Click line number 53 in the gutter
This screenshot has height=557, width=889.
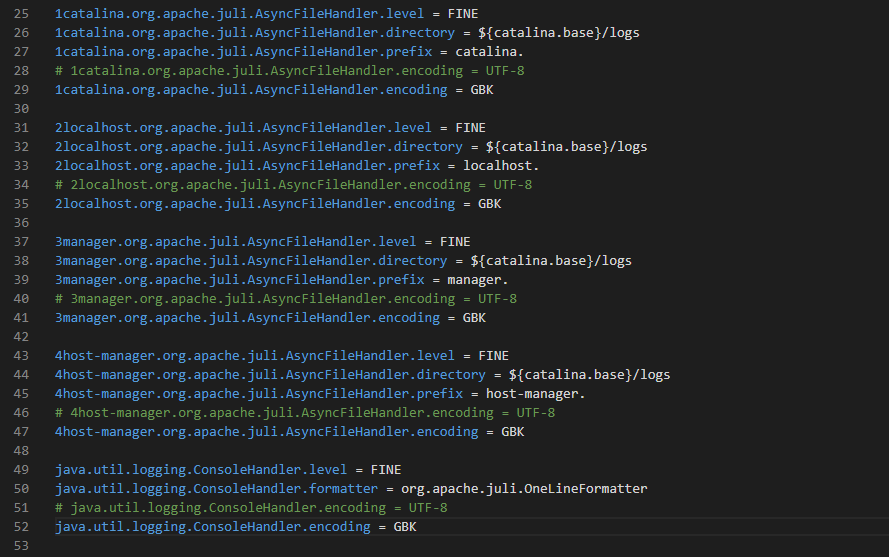[x=21, y=546]
